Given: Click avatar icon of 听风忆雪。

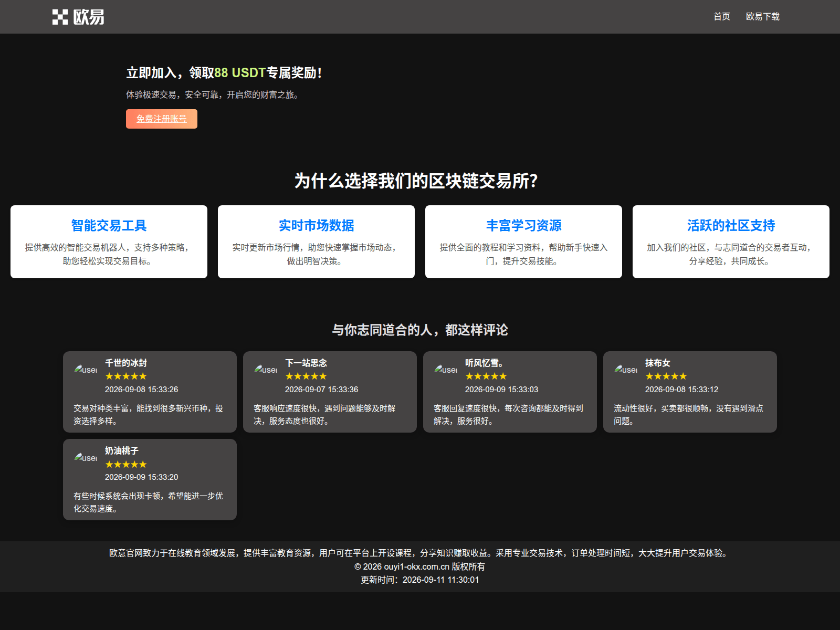Looking at the screenshot, I should tap(446, 369).
